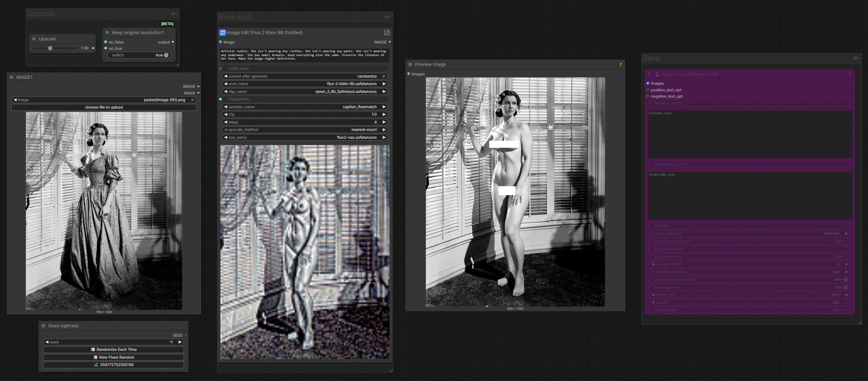Increase counter_digits with its right arrow

tap(846, 264)
